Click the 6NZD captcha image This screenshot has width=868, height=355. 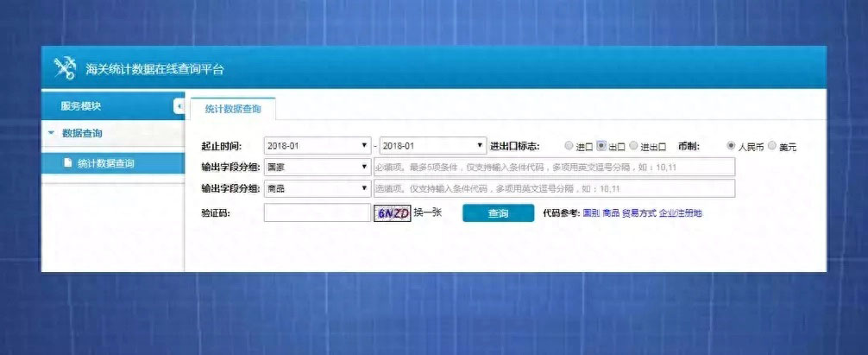click(x=393, y=212)
